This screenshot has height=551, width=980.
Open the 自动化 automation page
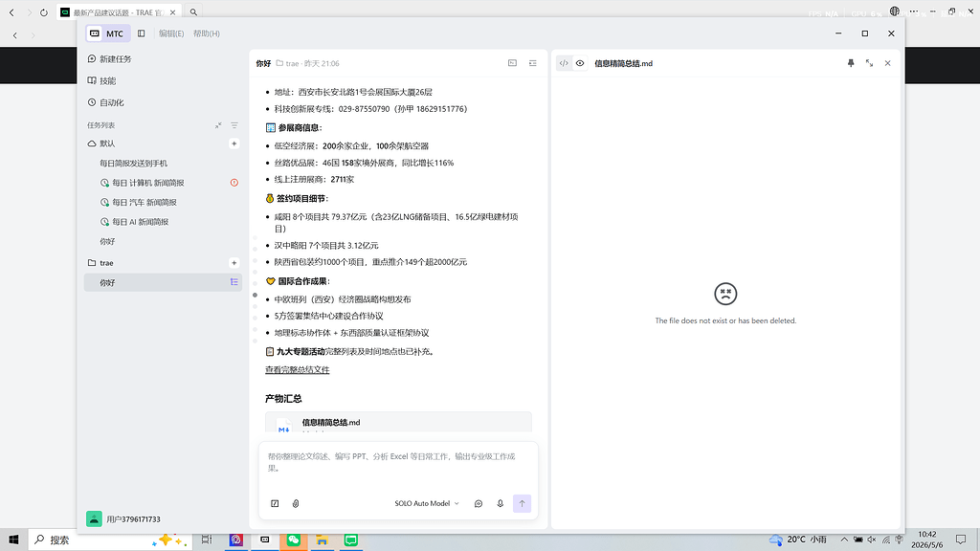pos(105,102)
